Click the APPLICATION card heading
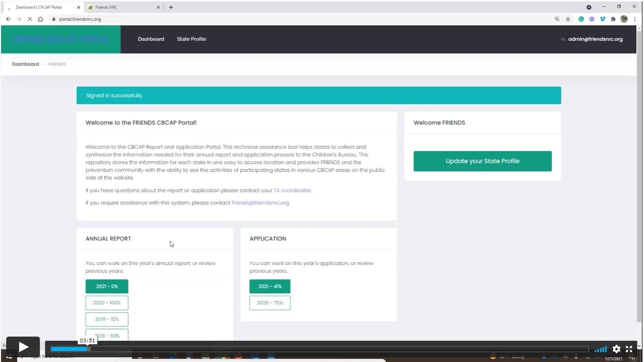The width and height of the screenshot is (644, 362). (268, 239)
